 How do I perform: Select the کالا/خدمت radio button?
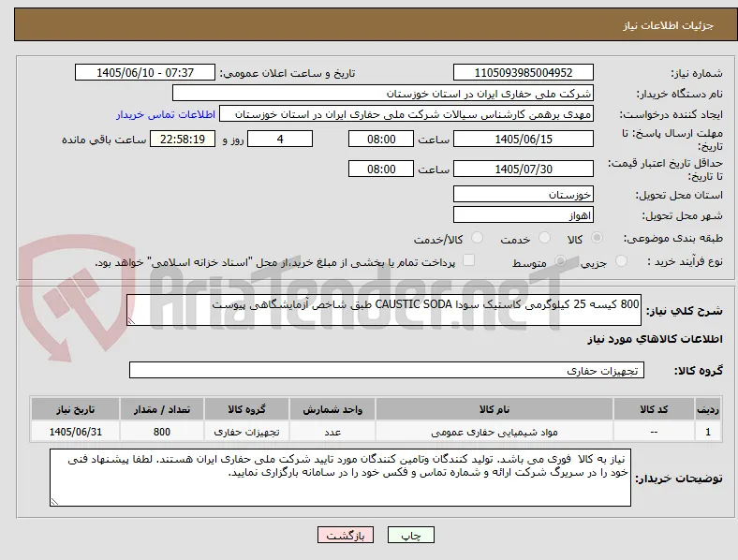pyautogui.click(x=478, y=238)
